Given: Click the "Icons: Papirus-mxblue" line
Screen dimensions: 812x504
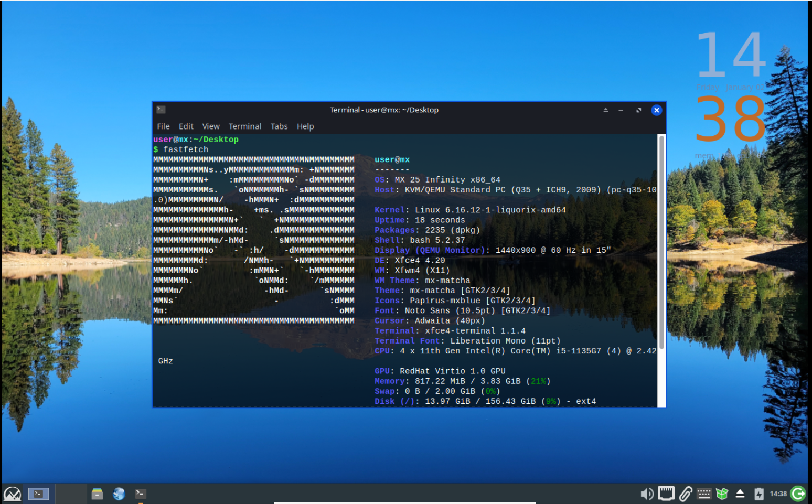Looking at the screenshot, I should [455, 301].
